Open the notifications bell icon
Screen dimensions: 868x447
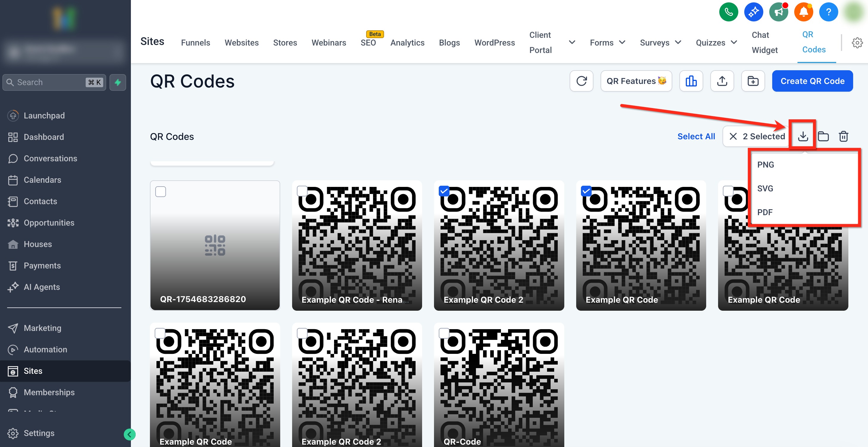coord(803,12)
